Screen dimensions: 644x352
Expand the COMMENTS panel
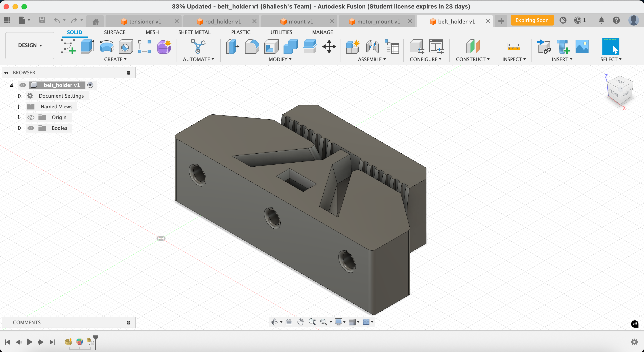click(x=129, y=323)
